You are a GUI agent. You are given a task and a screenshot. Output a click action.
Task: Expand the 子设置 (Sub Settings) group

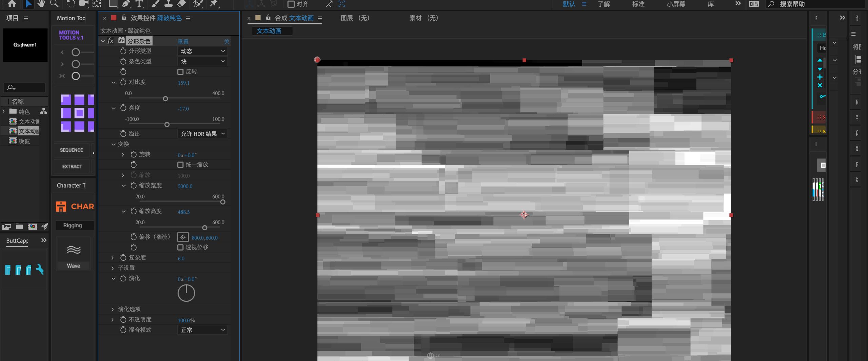tap(113, 268)
